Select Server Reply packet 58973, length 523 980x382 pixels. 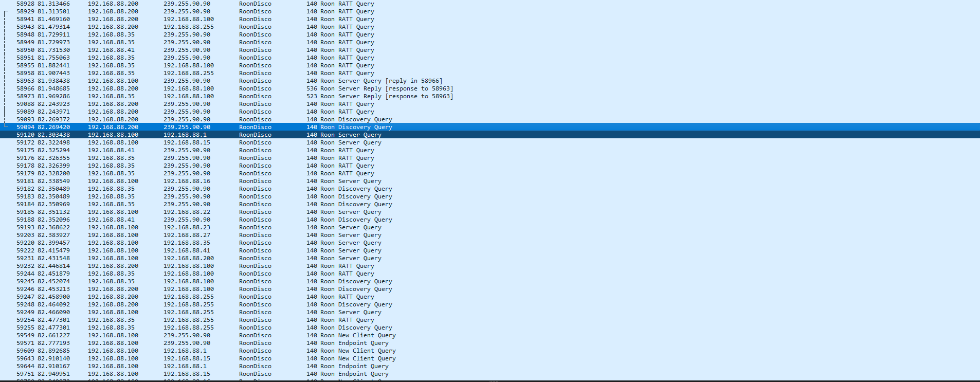(490, 96)
